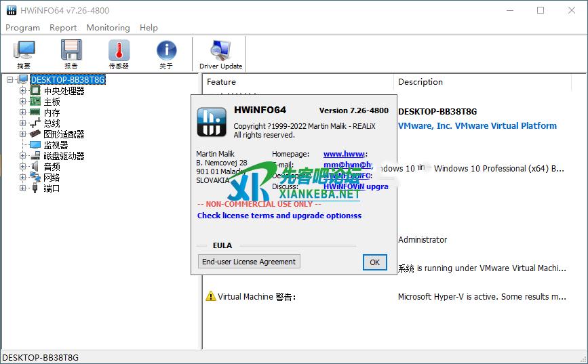Follow the Check license terms link
The width and height of the screenshot is (588, 364).
coord(279,216)
